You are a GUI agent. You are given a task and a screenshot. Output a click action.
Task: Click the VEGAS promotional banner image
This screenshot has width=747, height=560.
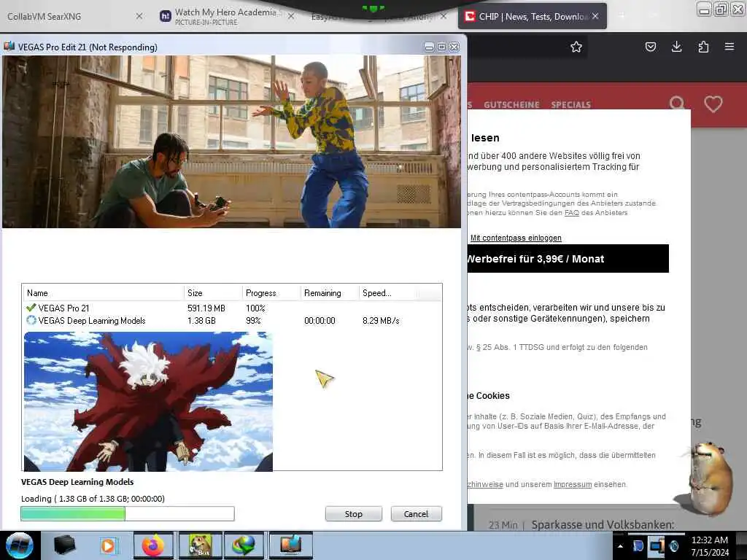(231, 141)
